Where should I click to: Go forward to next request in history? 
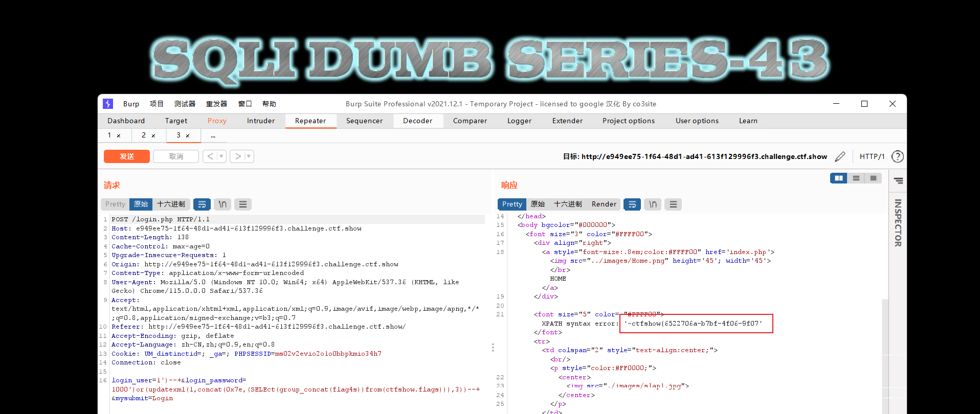click(238, 156)
